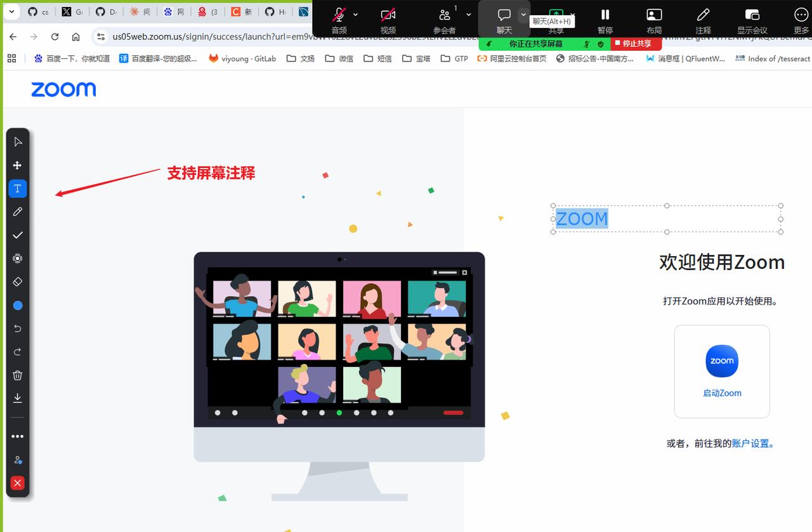
Task: Open the Index of /tesseract bookmark
Action: (773, 58)
